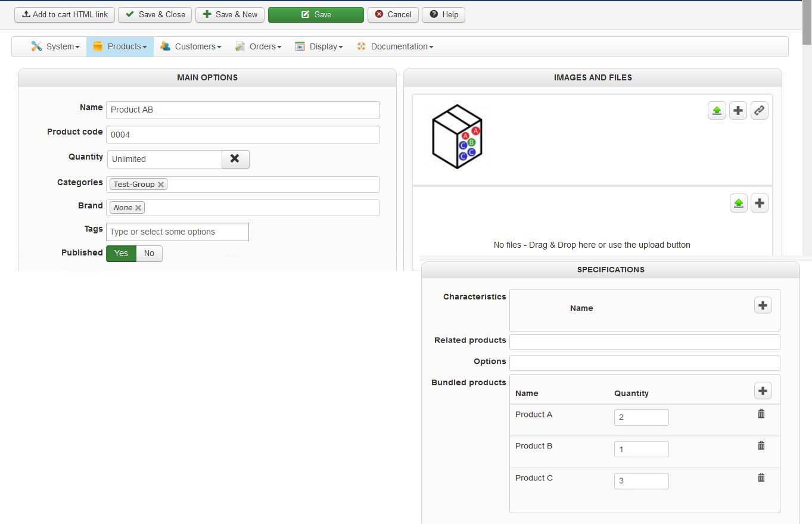Click the 'Product A' bundled product name
The width and height of the screenshot is (812, 524).
point(534,414)
